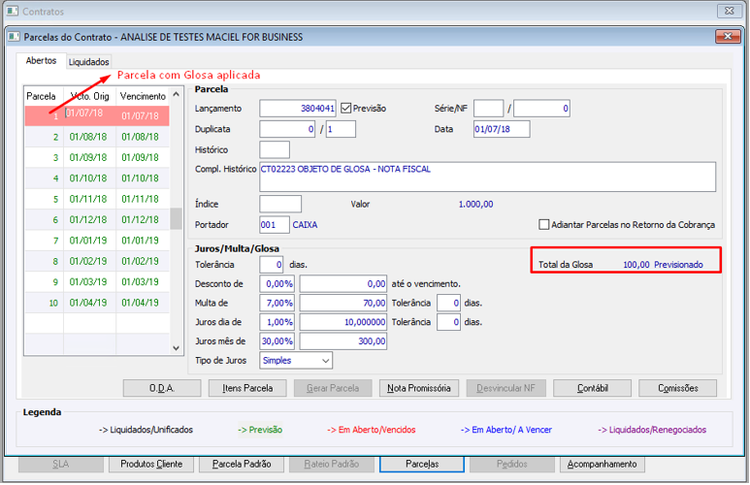Click the Multa Tolerância dias field
The image size is (750, 485).
tap(449, 303)
